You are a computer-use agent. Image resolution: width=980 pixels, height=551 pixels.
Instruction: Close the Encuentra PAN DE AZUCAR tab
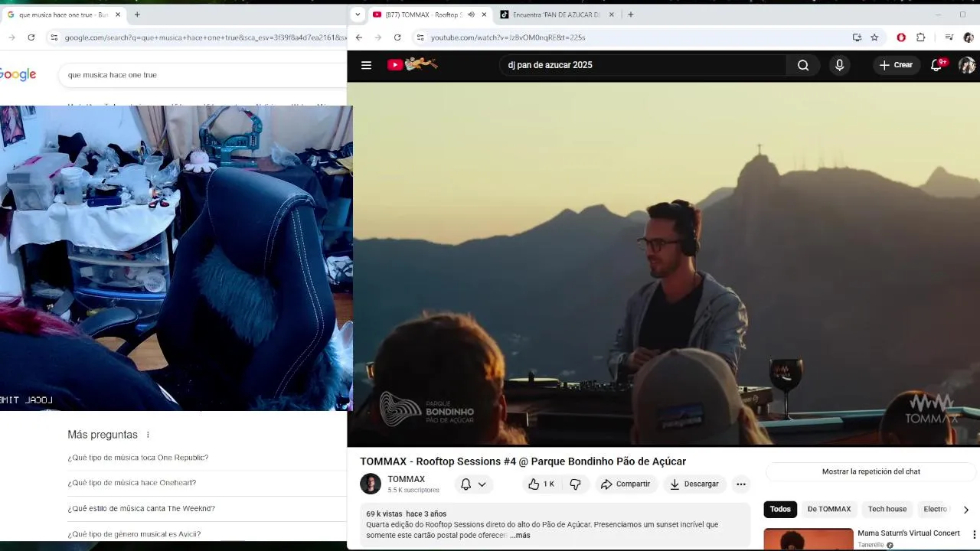tap(611, 15)
